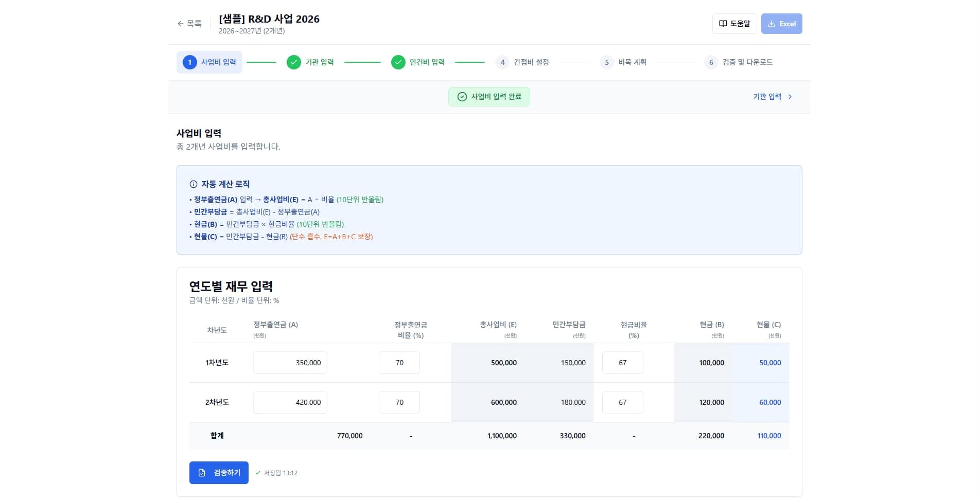The image size is (980, 500).
Task: Click the step 6 circle for 검증 및 다운로드
Action: pyautogui.click(x=711, y=62)
